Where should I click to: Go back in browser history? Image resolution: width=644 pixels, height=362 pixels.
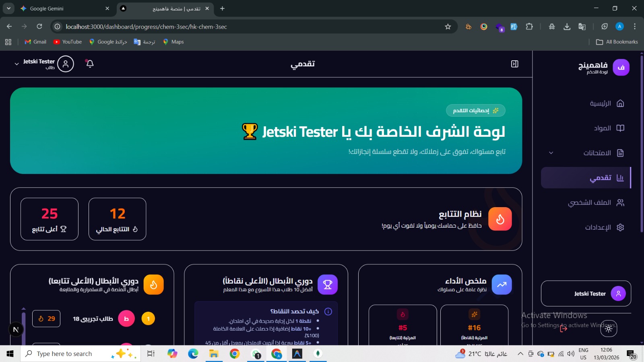point(9,27)
